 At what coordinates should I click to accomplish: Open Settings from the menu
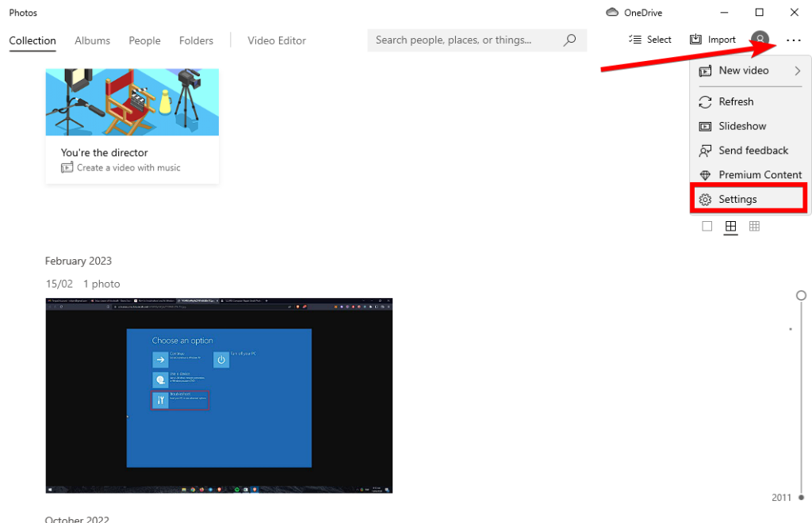pos(737,198)
